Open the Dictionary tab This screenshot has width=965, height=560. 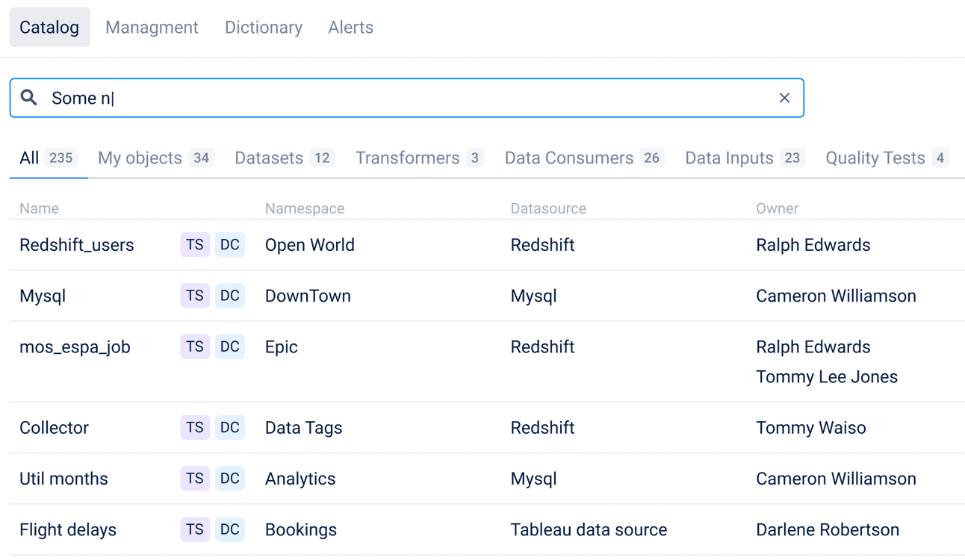tap(263, 28)
